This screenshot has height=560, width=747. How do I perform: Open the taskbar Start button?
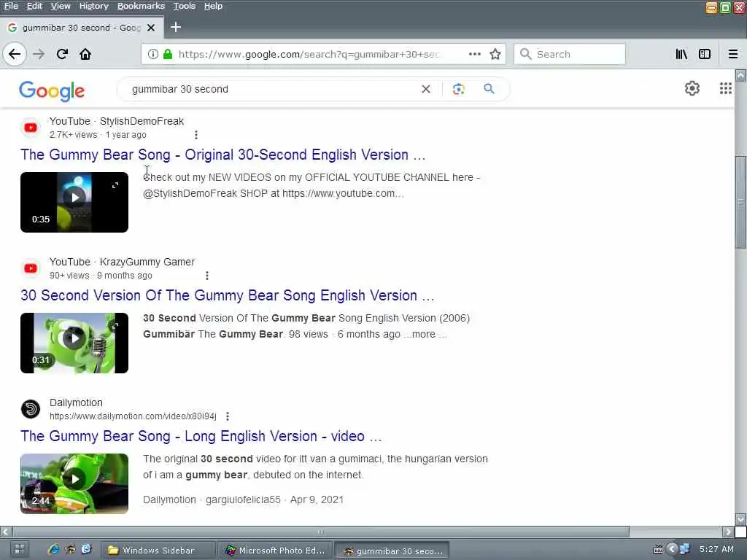click(x=19, y=550)
